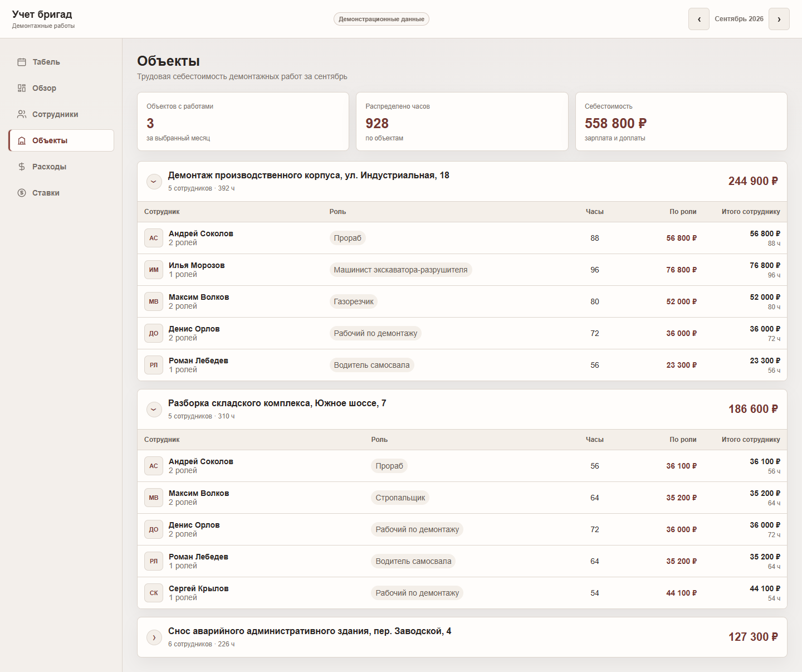Open the Ставки page
This screenshot has width=802, height=672.
point(61,193)
